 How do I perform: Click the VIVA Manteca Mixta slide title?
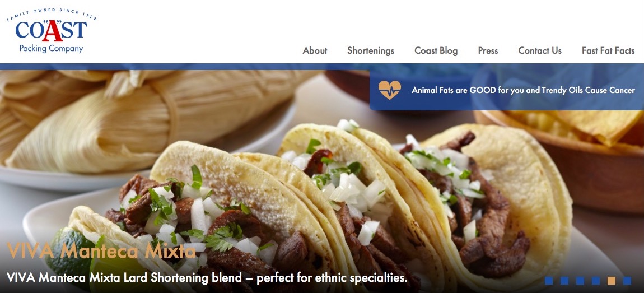101,250
